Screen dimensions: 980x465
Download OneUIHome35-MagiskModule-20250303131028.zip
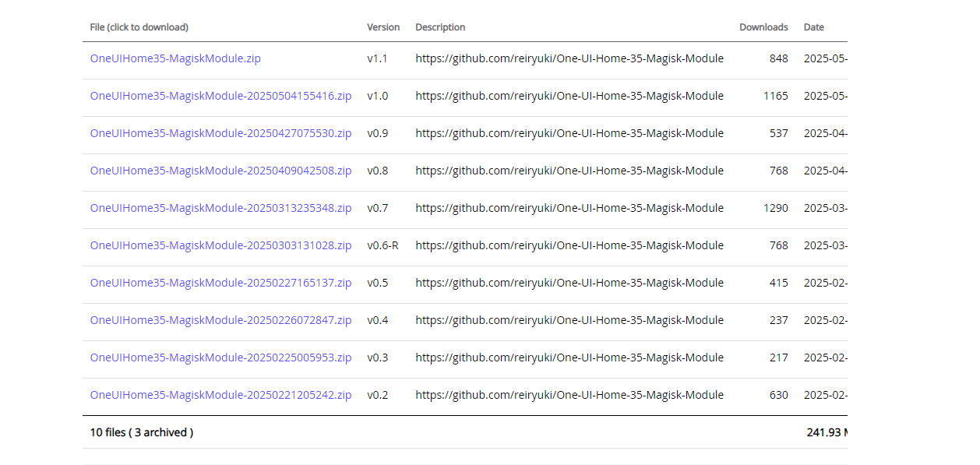point(220,245)
